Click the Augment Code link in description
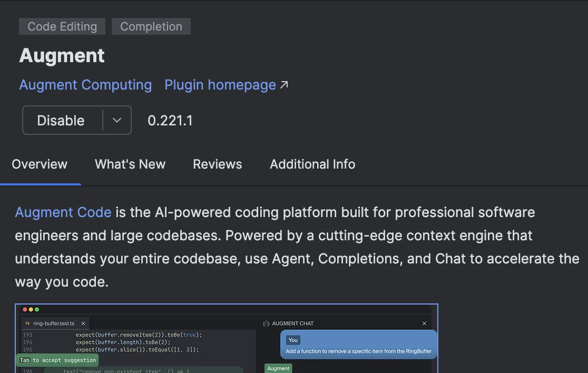Image resolution: width=588 pixels, height=373 pixels. pos(63,212)
